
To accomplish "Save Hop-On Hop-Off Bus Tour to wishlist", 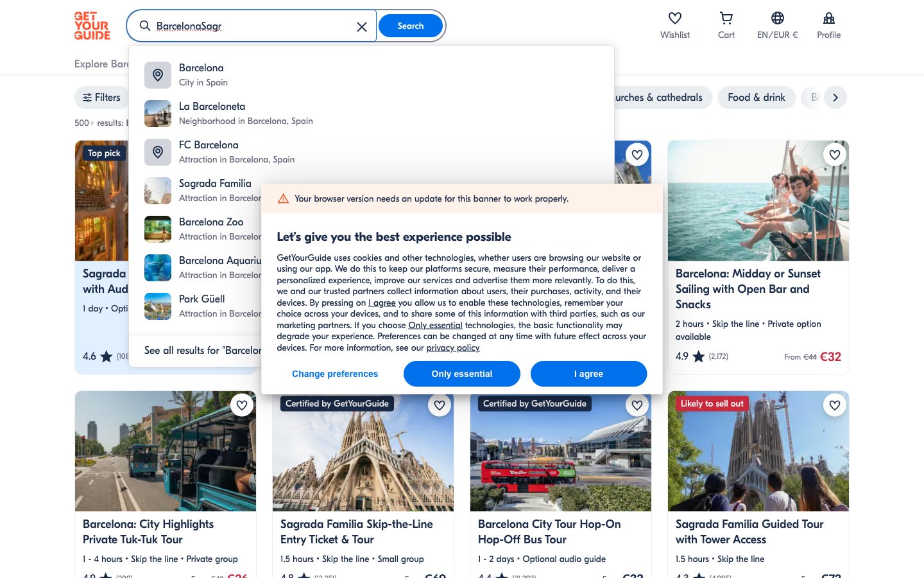I will coord(637,405).
